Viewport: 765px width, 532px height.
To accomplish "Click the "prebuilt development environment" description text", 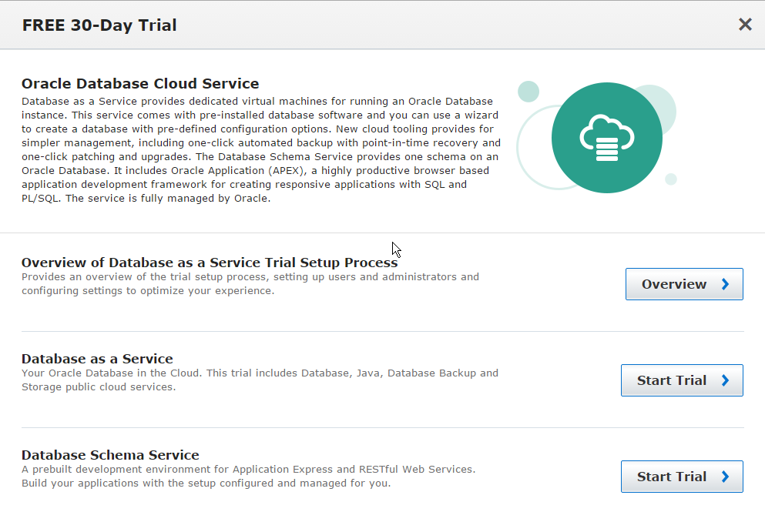I will pos(248,476).
